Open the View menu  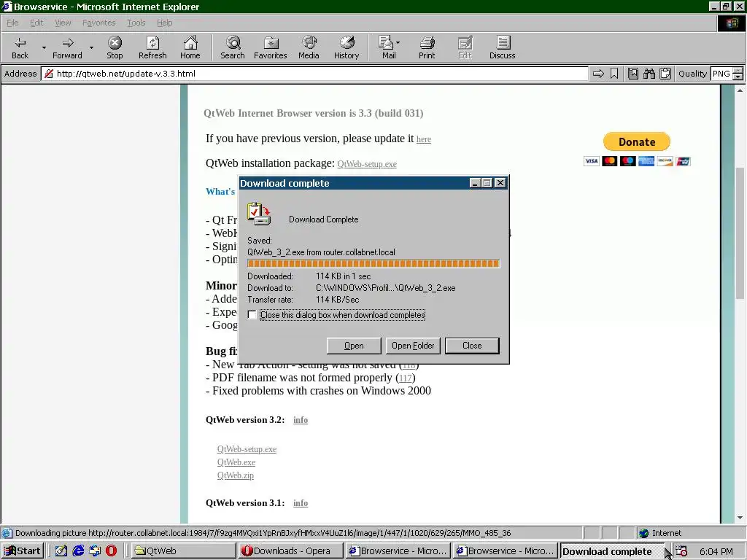click(63, 23)
